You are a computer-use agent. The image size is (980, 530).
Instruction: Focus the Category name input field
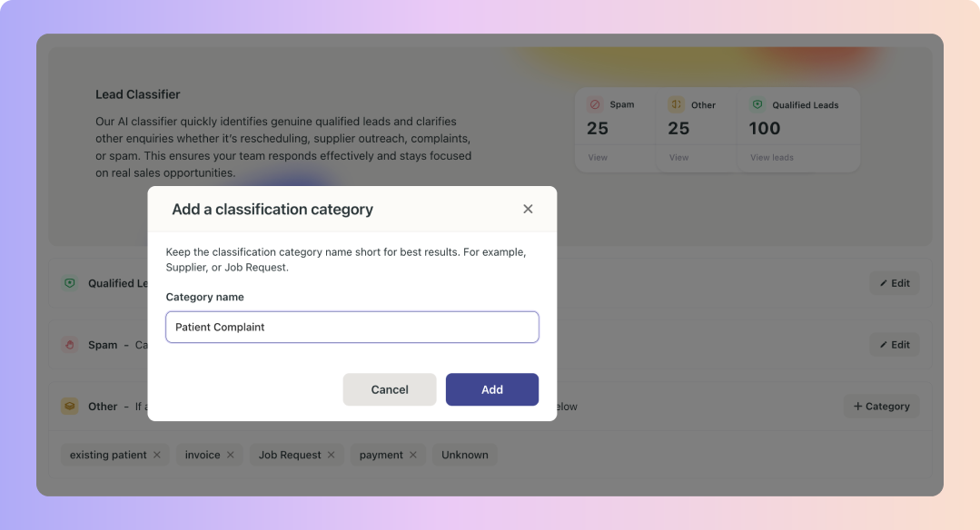point(351,327)
